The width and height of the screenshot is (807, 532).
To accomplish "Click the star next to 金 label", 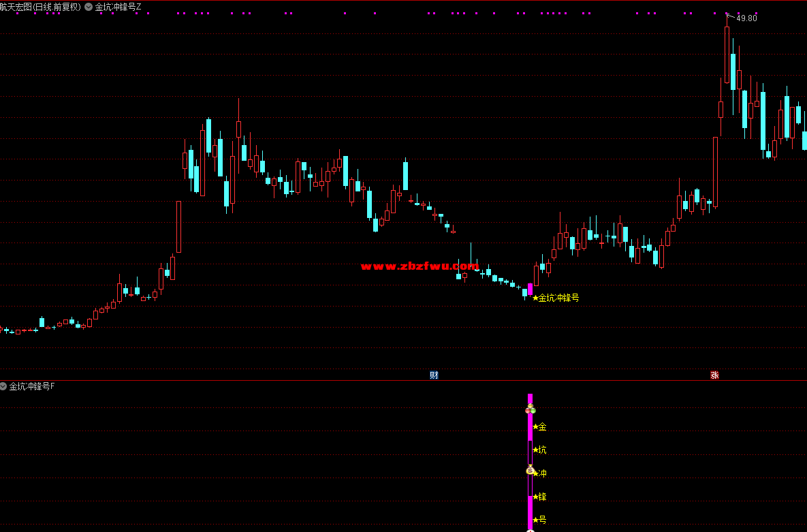I will [535, 427].
